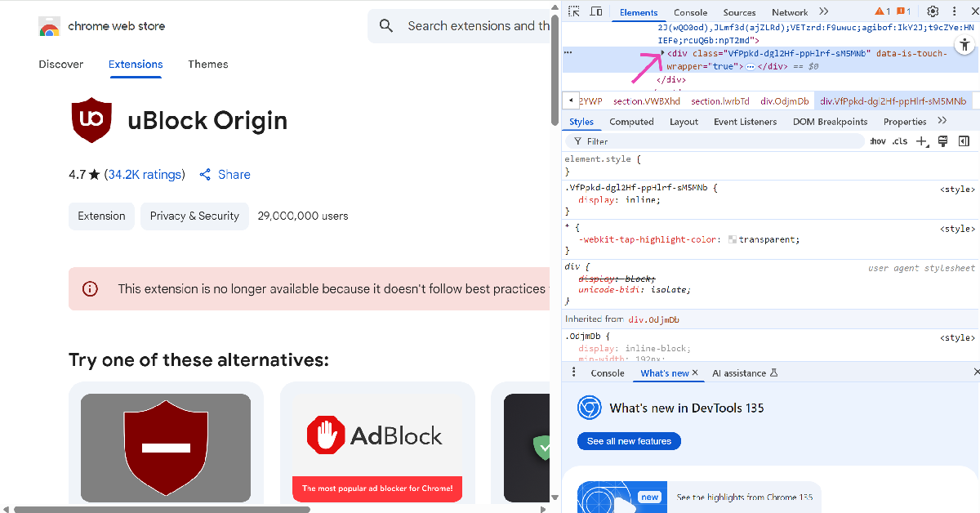Click the search magnifier icon in the store
980x513 pixels.
tap(387, 26)
